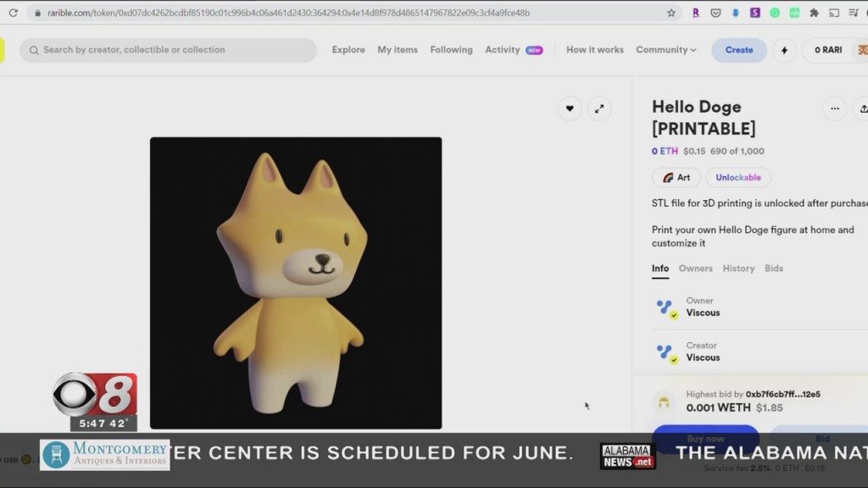Open the Explore link in navigation
This screenshot has height=488, width=868.
coord(348,50)
